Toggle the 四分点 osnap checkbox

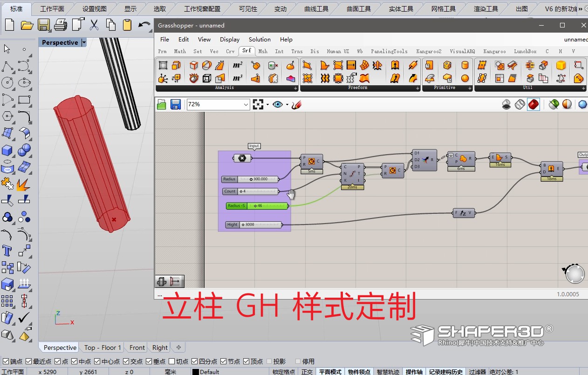coord(195,361)
